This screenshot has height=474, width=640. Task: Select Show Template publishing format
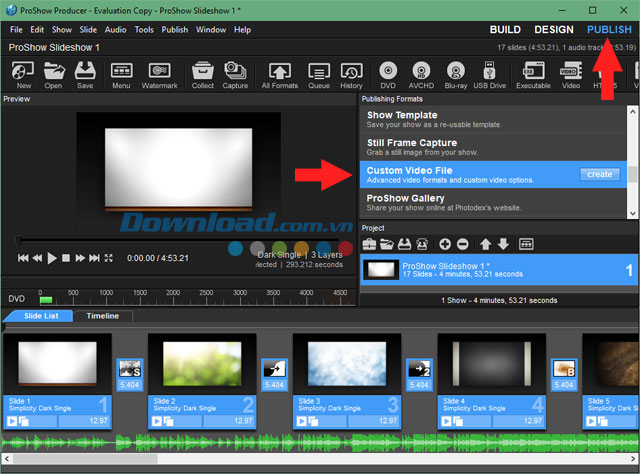493,119
